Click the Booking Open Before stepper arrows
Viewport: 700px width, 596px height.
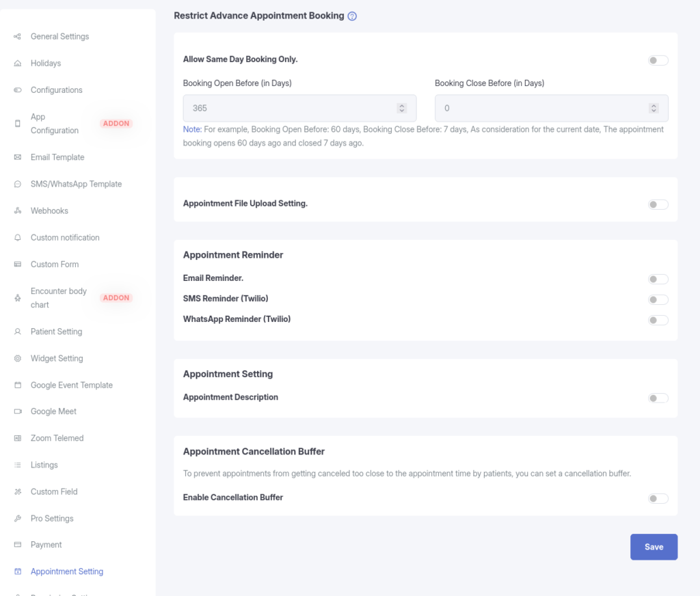[401, 108]
